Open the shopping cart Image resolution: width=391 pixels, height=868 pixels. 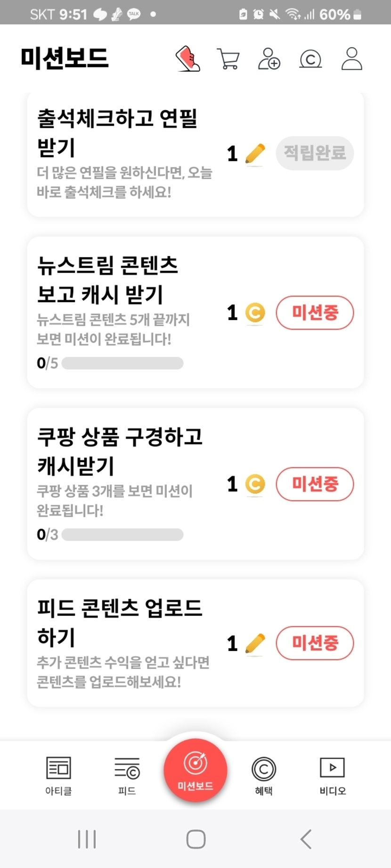click(228, 59)
